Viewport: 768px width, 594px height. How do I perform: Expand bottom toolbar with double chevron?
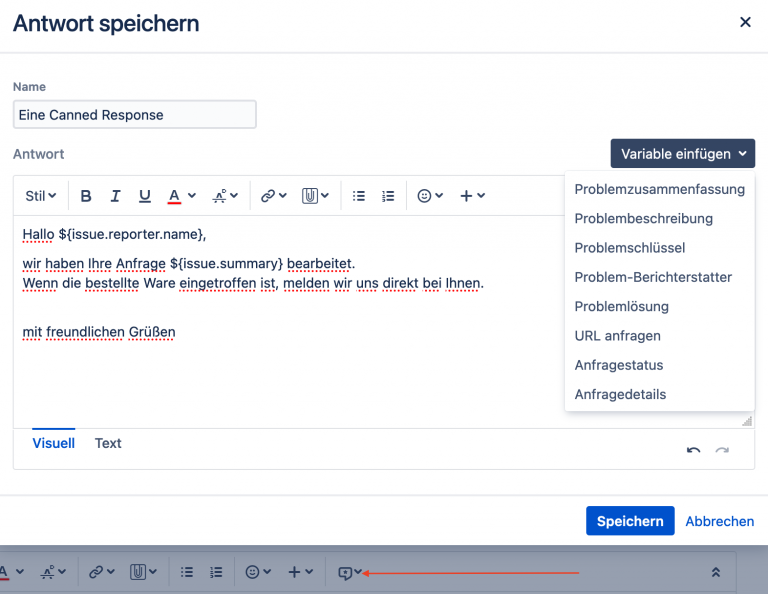pos(715,573)
